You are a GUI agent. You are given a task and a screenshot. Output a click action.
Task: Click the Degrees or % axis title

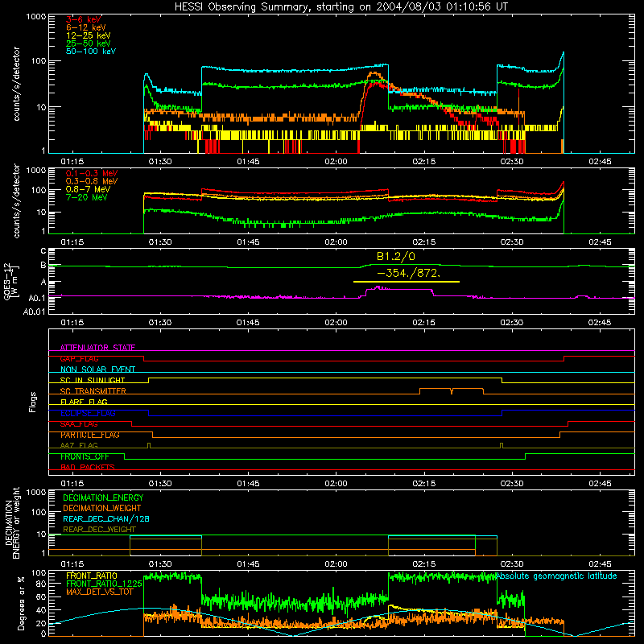click(x=21, y=604)
